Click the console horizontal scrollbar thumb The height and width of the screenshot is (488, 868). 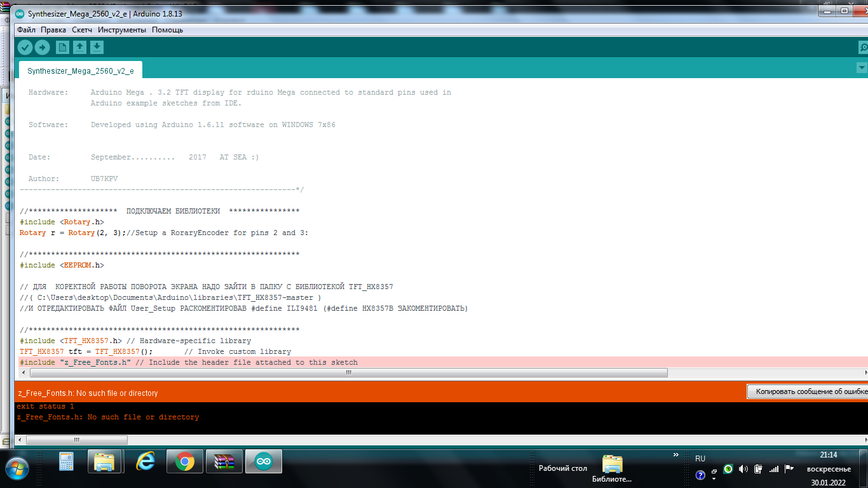pos(76,440)
